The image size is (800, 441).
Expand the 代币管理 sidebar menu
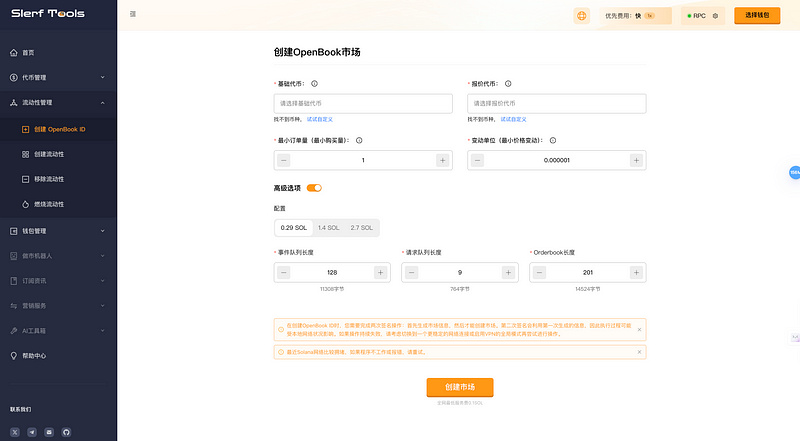click(x=58, y=78)
